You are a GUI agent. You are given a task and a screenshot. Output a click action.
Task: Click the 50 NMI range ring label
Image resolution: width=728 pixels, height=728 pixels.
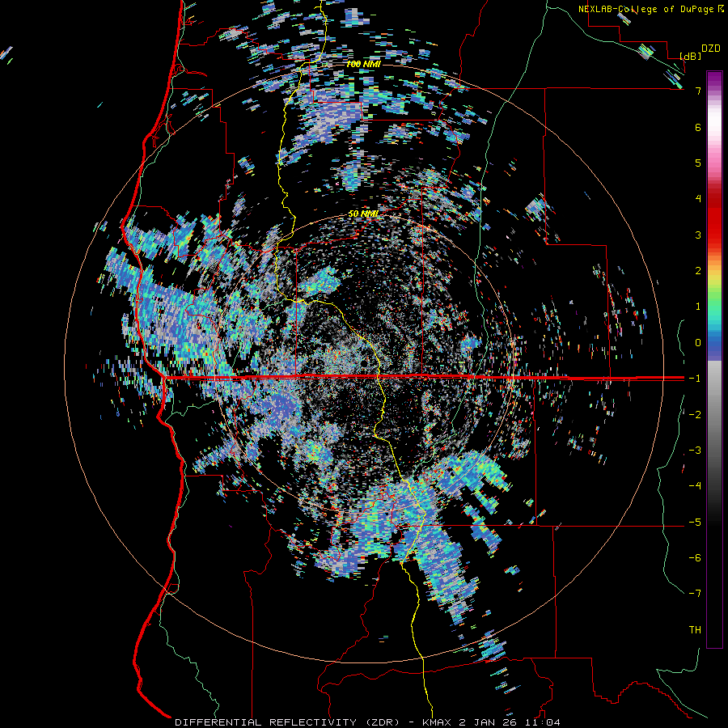click(x=363, y=214)
